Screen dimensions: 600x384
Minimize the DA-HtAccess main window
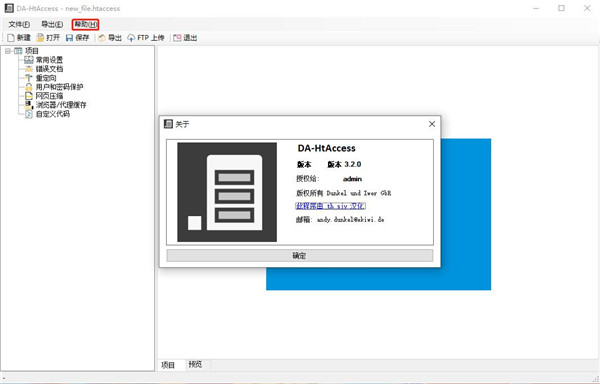point(536,8)
